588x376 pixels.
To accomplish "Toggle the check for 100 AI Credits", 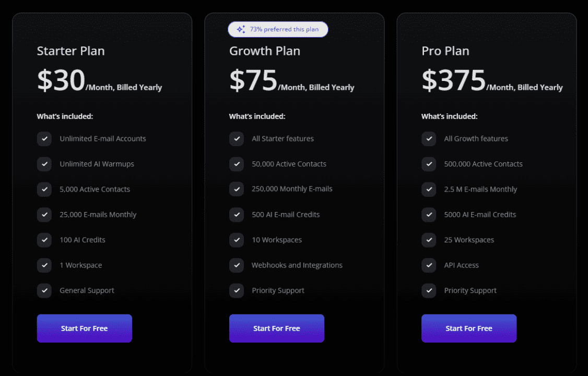I will 44,240.
